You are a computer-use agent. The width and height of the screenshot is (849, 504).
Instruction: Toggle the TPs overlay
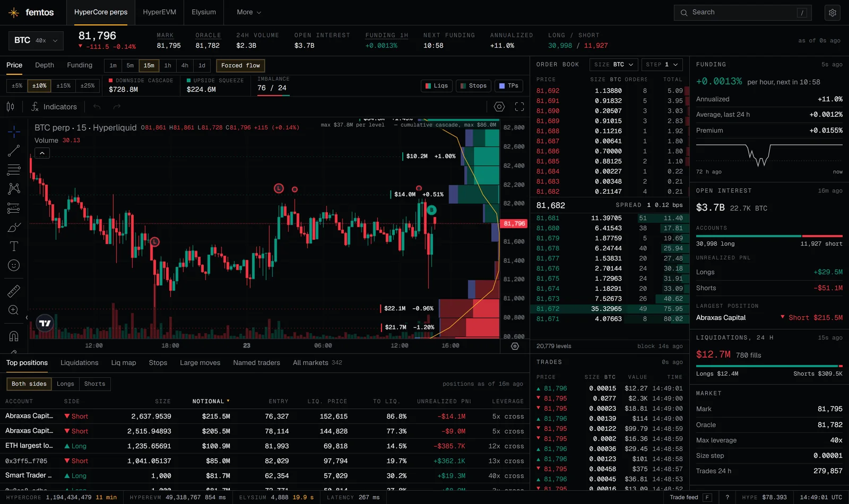click(x=509, y=86)
